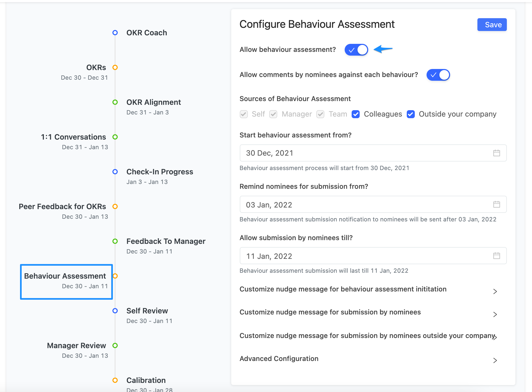Click the 1:1 Conversations timeline dot
The image size is (532, 392).
pos(115,137)
